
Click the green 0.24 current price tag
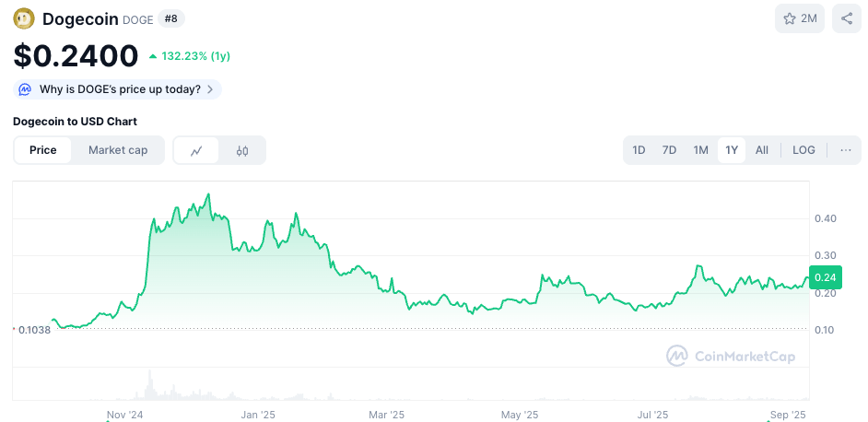(826, 277)
